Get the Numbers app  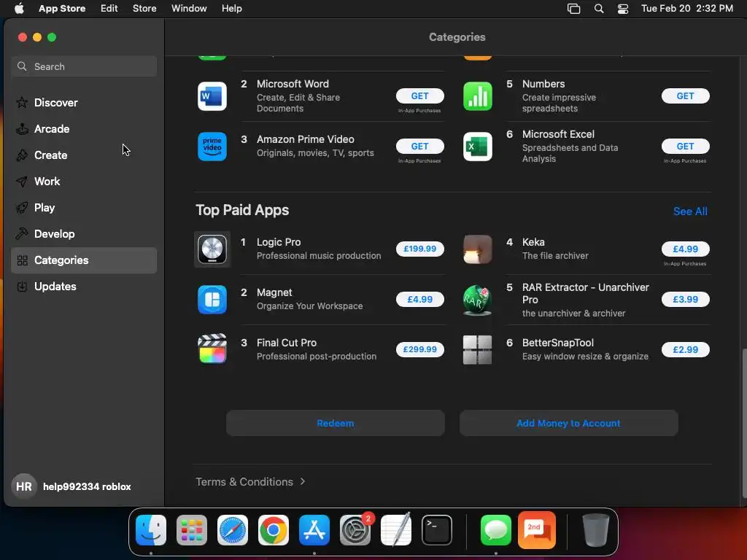(685, 96)
